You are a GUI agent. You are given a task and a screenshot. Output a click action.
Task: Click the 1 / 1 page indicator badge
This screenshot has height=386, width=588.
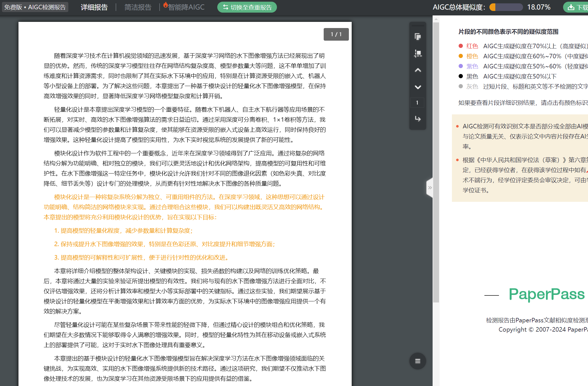click(336, 34)
